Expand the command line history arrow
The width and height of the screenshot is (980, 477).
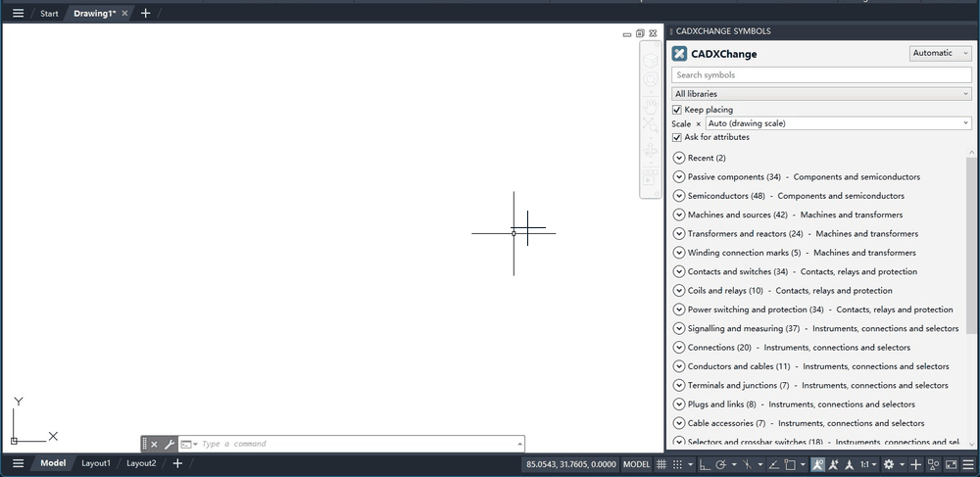(x=520, y=444)
